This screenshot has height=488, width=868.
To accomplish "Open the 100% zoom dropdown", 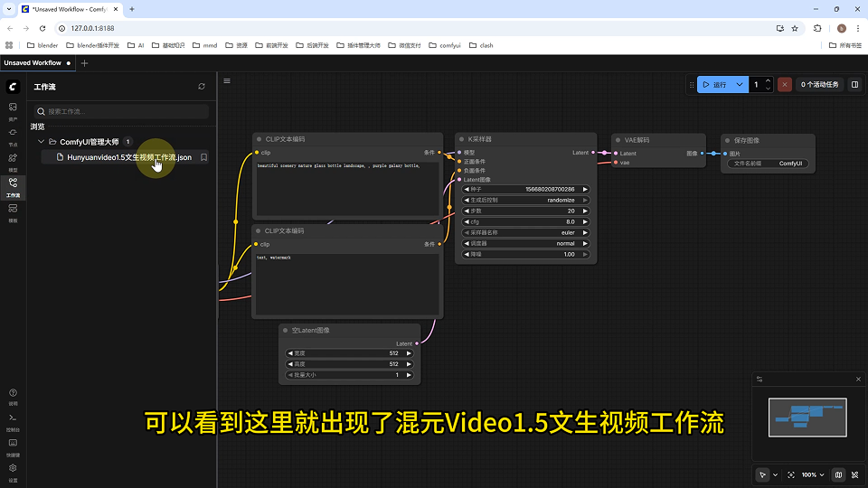I will [x=813, y=474].
